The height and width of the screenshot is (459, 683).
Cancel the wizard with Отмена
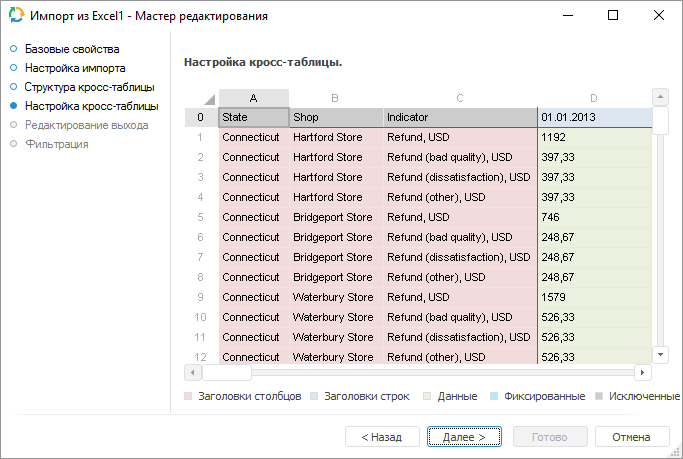point(631,437)
